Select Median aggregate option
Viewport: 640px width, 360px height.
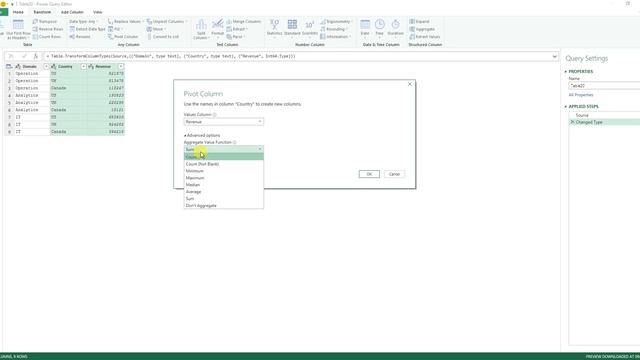(x=224, y=184)
